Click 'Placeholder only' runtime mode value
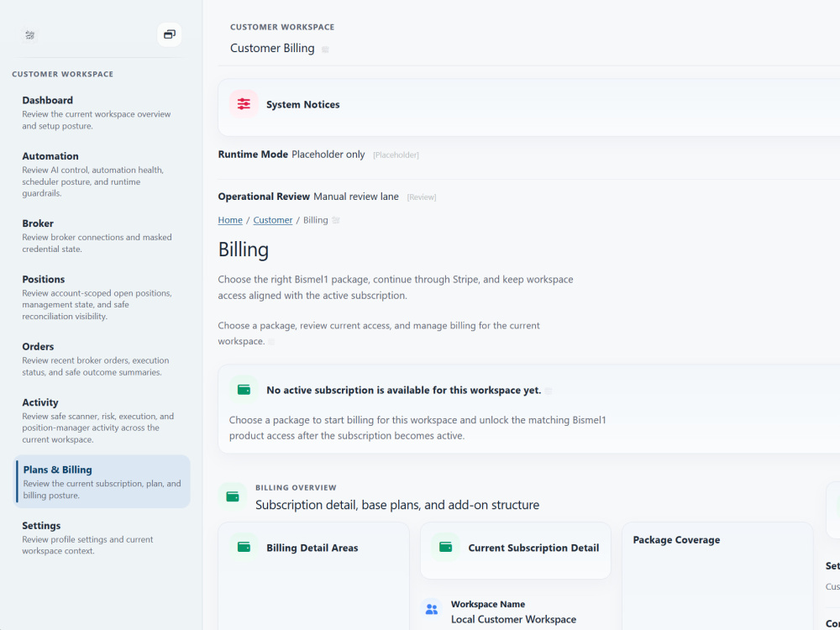The image size is (840, 630). pyautogui.click(x=328, y=155)
